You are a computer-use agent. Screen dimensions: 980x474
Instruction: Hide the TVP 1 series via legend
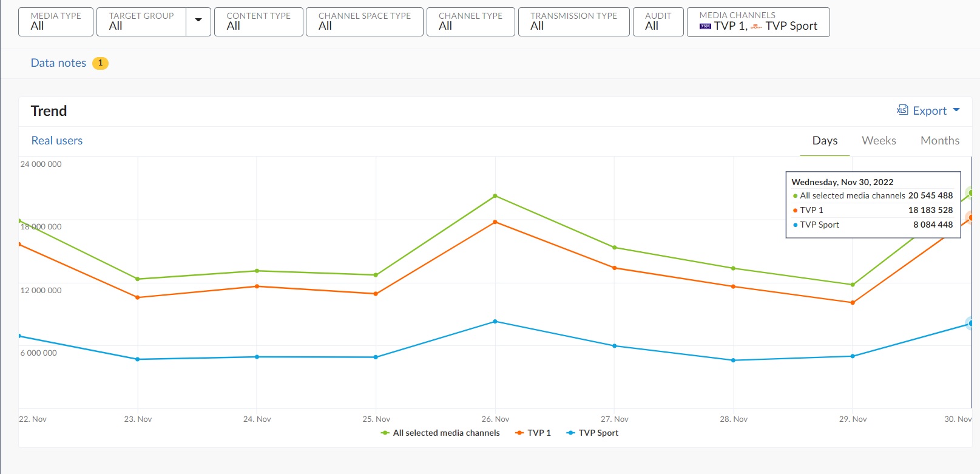(x=533, y=433)
